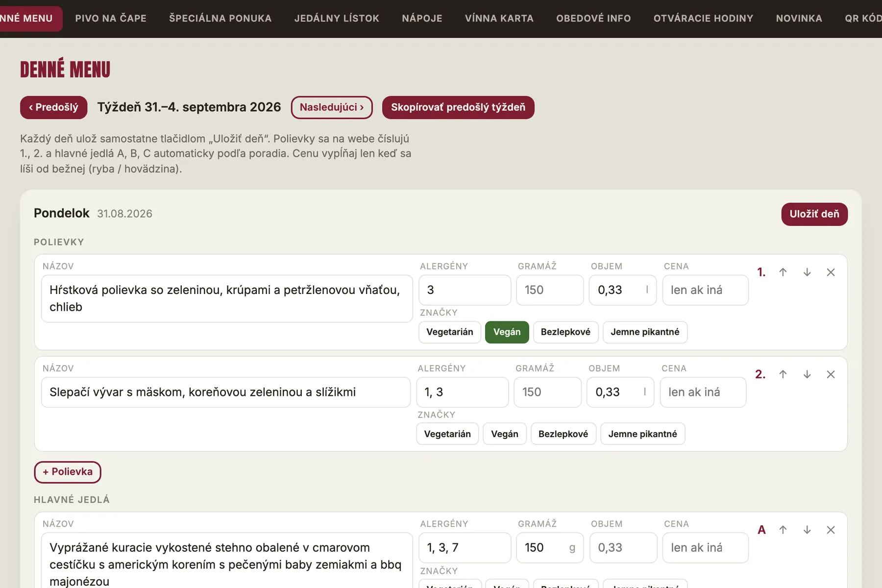
Task: Go to next week with Nasledujúci
Action: click(332, 107)
